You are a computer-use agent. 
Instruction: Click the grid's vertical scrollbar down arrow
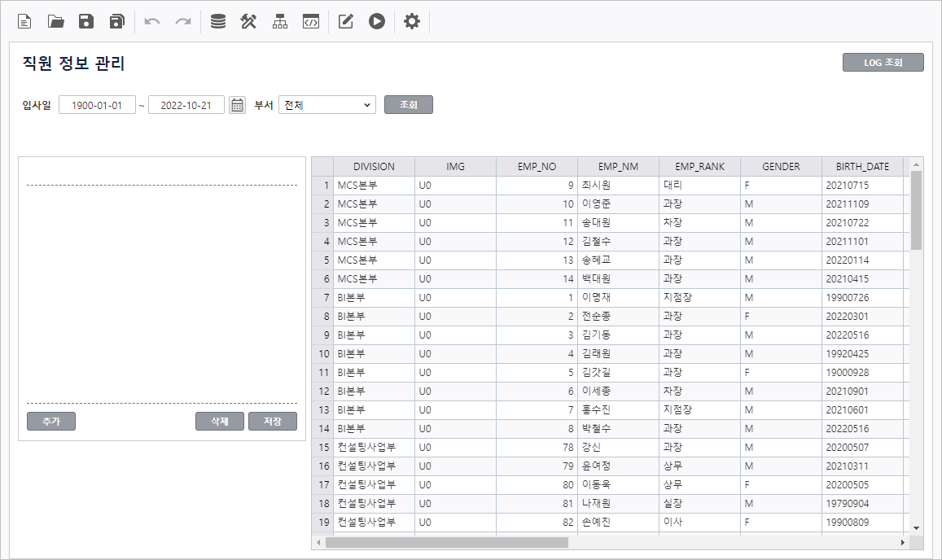(917, 527)
